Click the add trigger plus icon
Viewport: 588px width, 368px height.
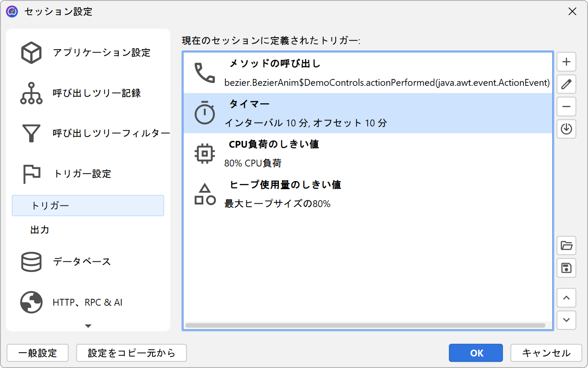pyautogui.click(x=566, y=62)
